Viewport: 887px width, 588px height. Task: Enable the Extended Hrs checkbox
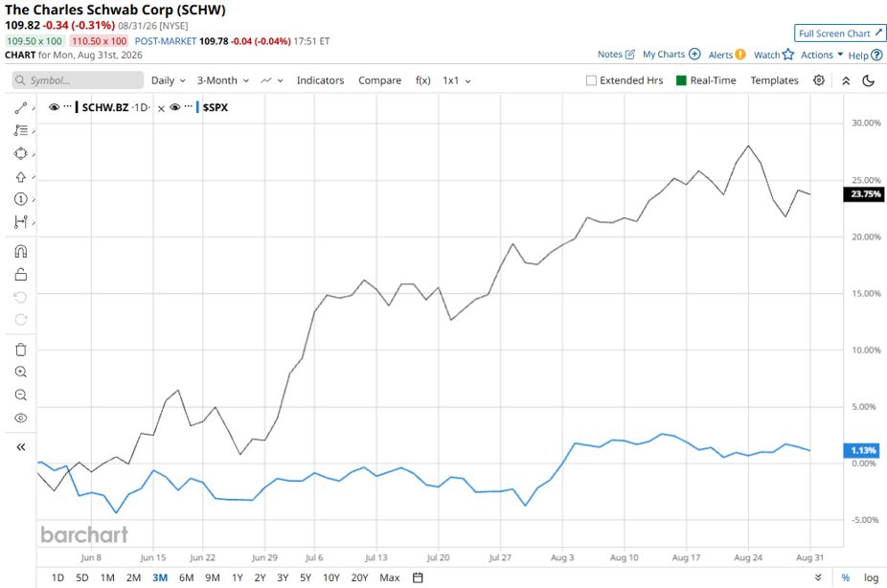pos(591,80)
